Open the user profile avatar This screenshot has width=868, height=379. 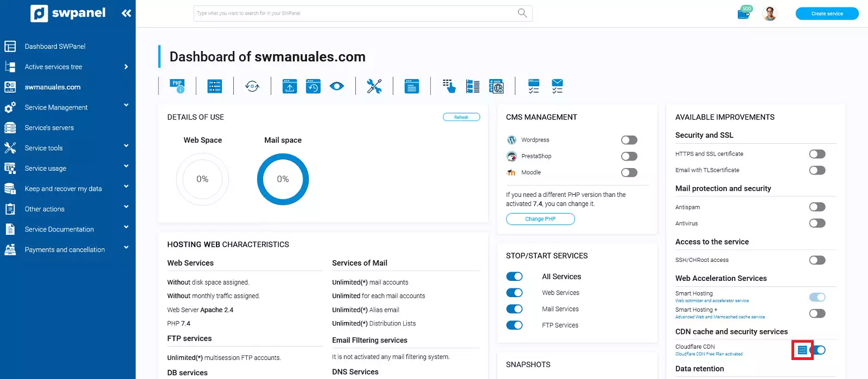coord(769,14)
